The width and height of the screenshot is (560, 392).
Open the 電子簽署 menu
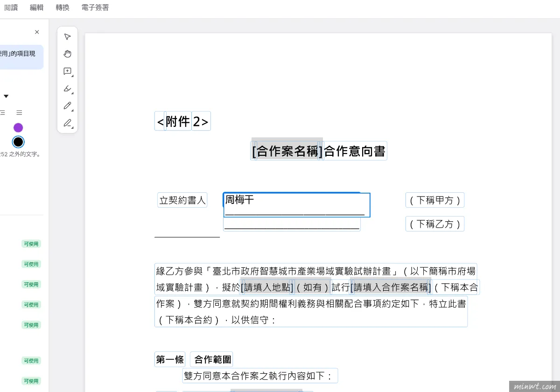tap(95, 7)
